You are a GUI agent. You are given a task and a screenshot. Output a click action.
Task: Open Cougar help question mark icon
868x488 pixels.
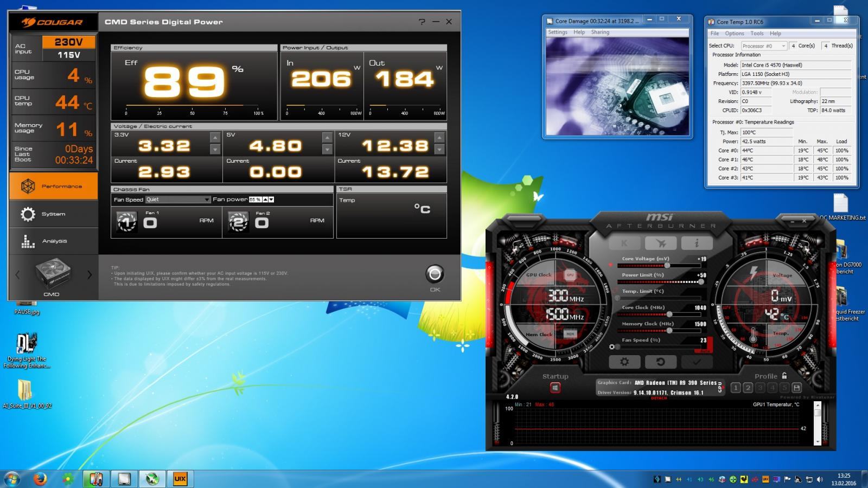422,22
